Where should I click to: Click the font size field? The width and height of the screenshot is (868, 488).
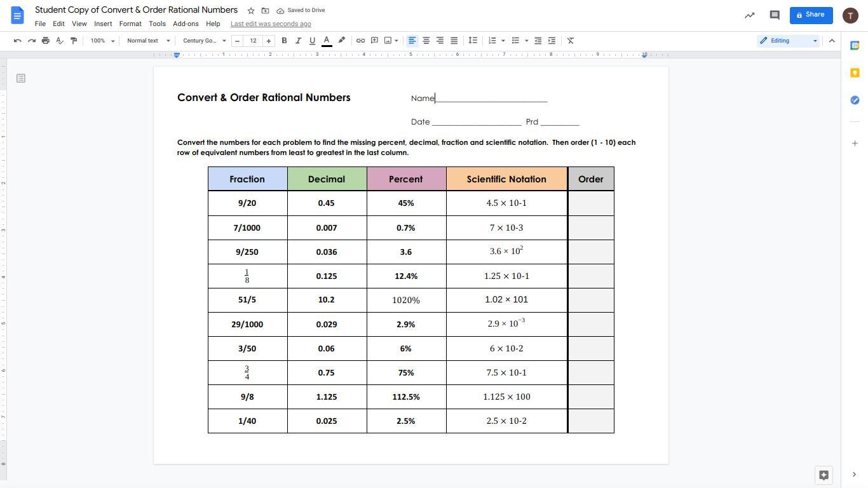click(253, 41)
